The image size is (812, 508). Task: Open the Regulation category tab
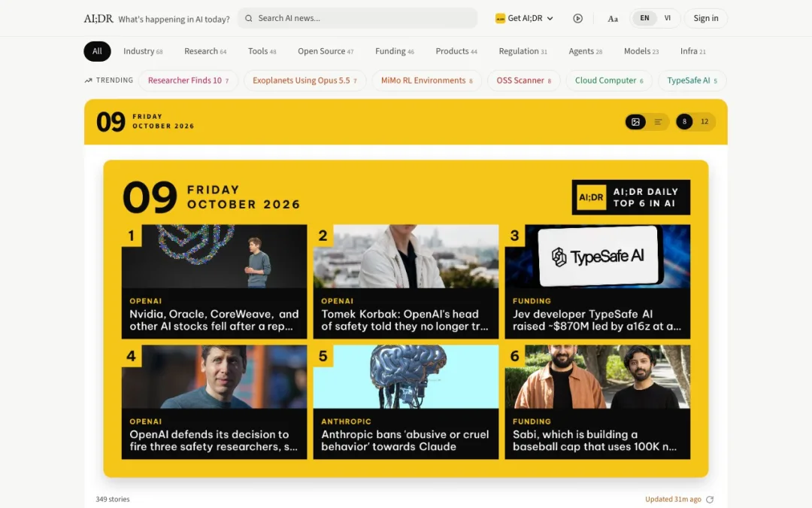click(x=523, y=51)
